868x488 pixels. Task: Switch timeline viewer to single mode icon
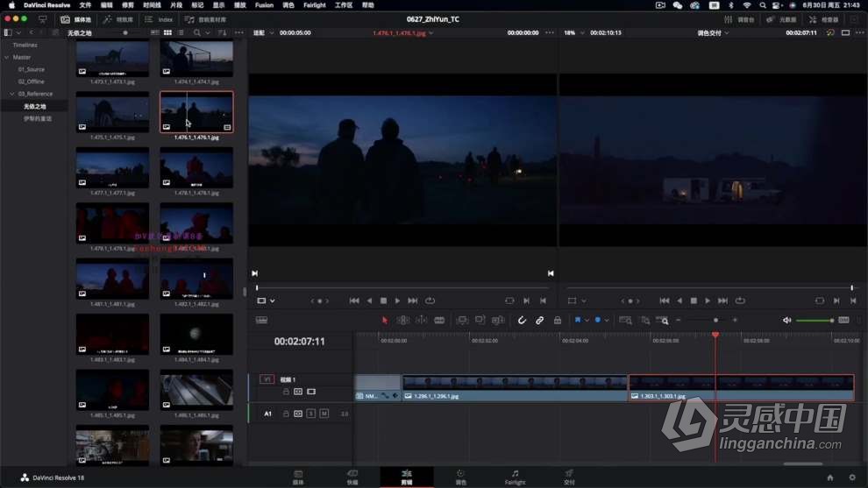845,32
